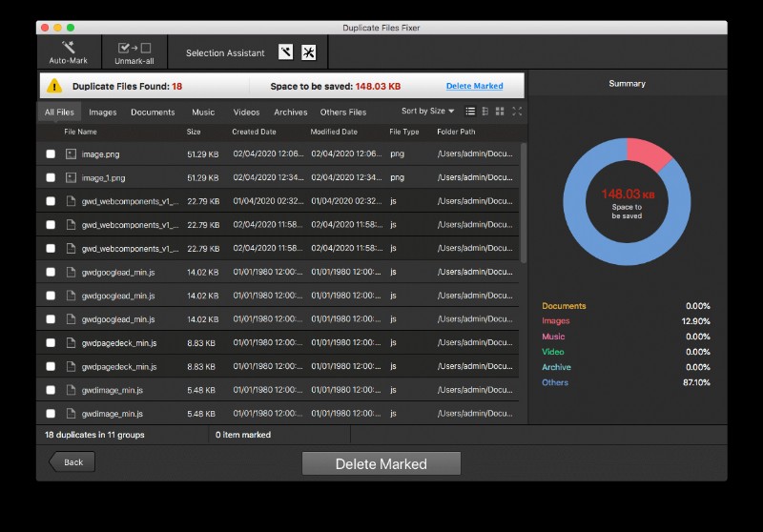763x532 pixels.
Task: Mark the first gwdpagedeck_min.js checkbox
Action: point(51,343)
